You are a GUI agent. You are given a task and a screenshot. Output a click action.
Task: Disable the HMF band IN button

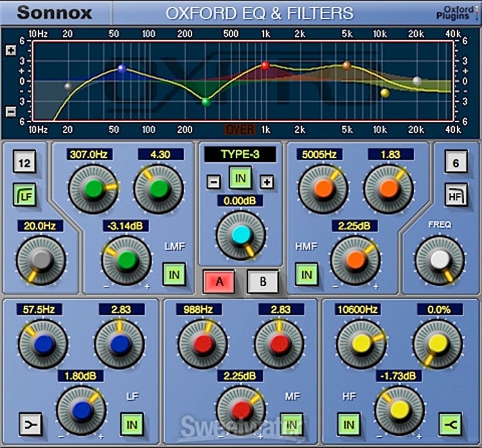307,275
